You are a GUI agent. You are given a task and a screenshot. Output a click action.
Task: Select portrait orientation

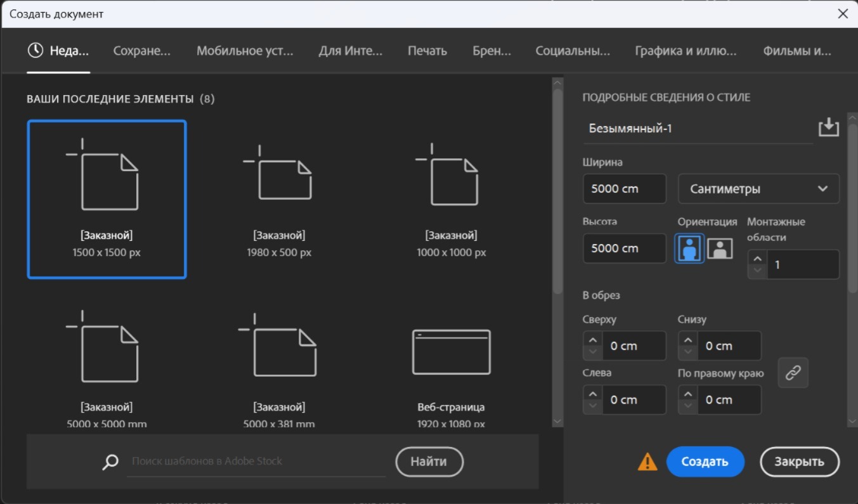pos(689,249)
